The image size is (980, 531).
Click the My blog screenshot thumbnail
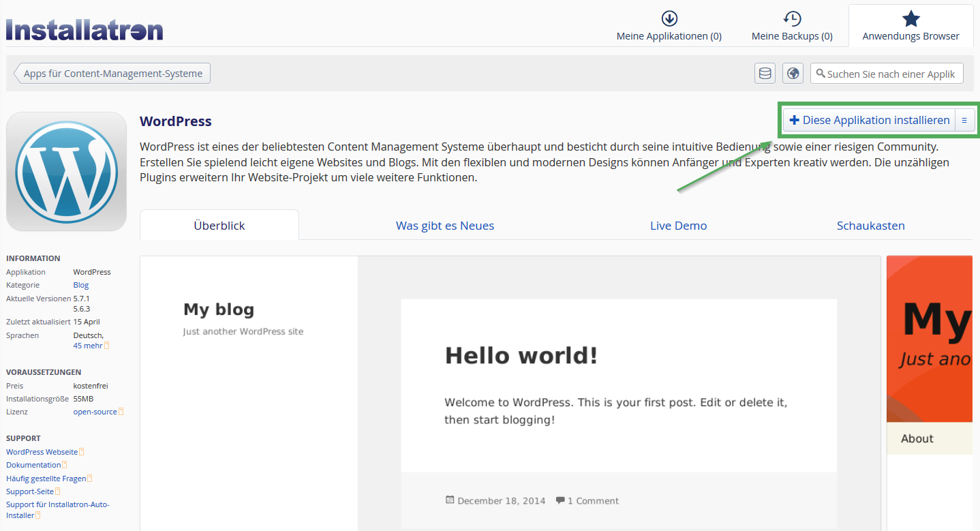click(x=510, y=393)
